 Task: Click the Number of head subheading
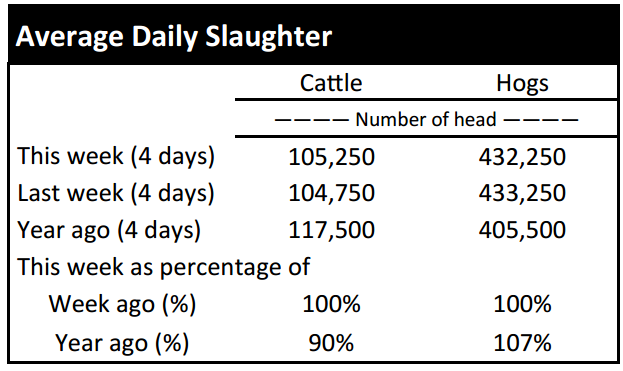click(x=426, y=120)
